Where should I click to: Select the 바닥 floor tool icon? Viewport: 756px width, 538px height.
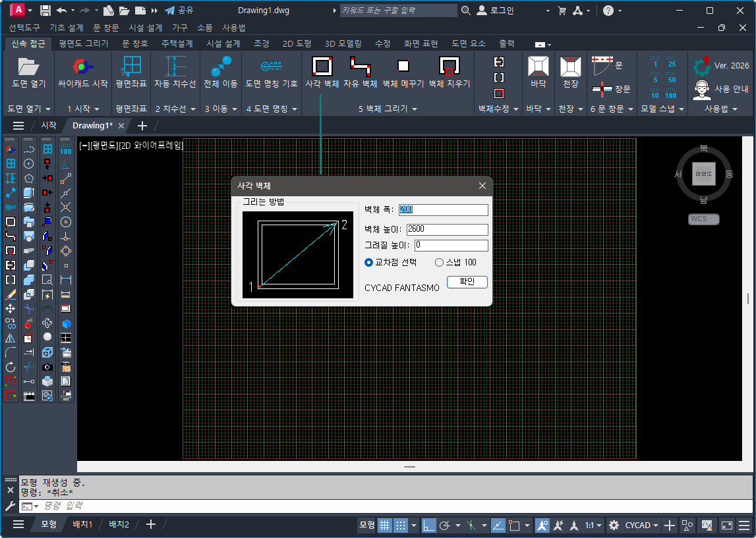pos(538,67)
